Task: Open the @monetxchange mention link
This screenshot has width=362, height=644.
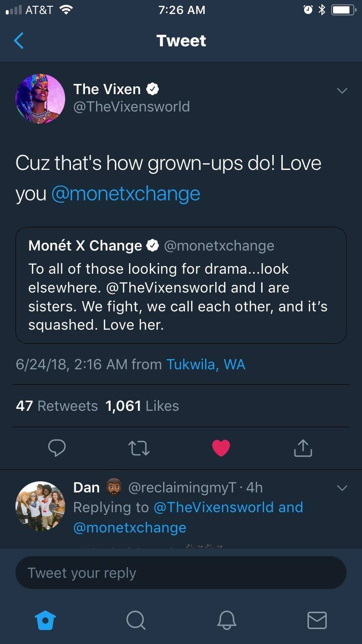Action: 126,194
